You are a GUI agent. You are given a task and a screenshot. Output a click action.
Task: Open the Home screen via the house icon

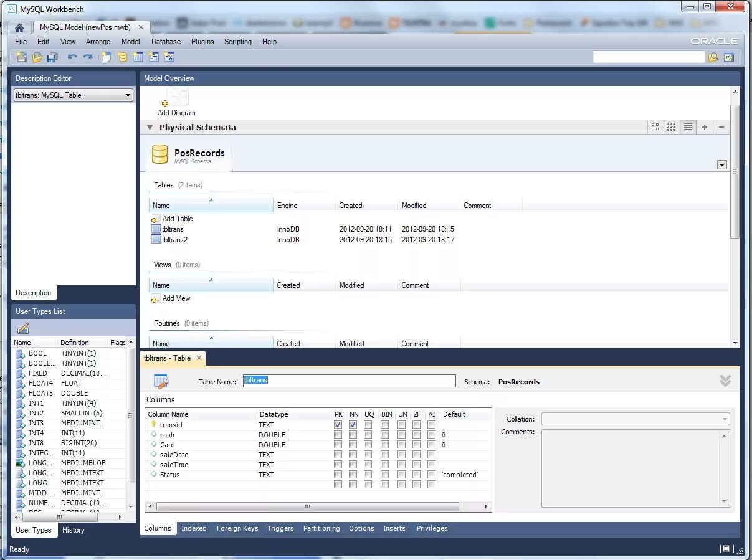tap(19, 27)
